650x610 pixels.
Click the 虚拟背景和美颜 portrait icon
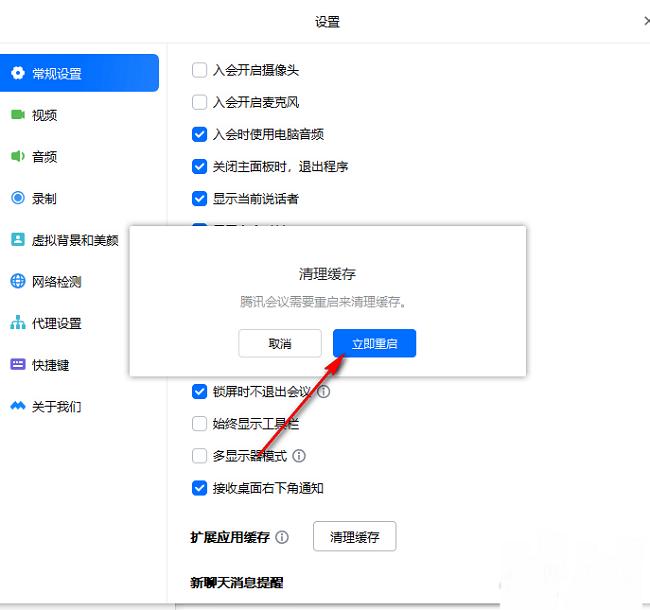18,240
